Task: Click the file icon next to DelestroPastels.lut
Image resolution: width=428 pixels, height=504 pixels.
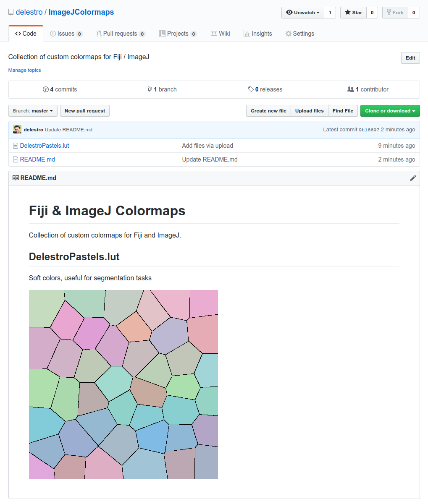Action: pos(16,146)
